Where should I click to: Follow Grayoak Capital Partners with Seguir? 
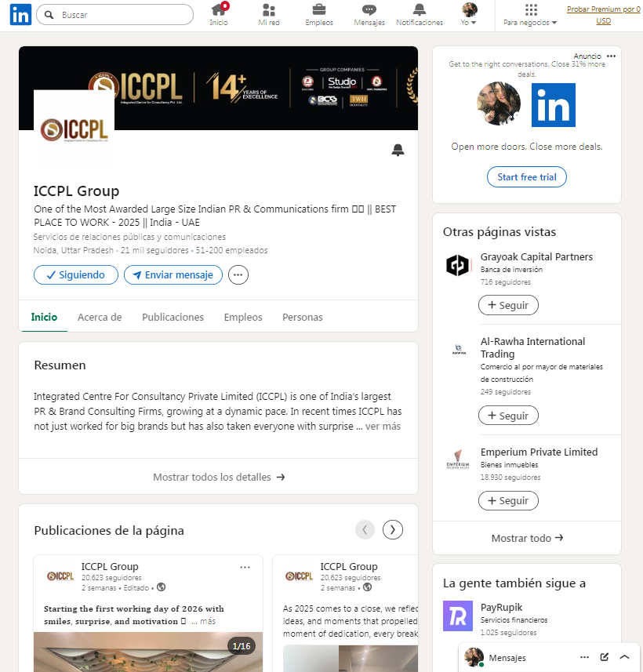[508, 305]
